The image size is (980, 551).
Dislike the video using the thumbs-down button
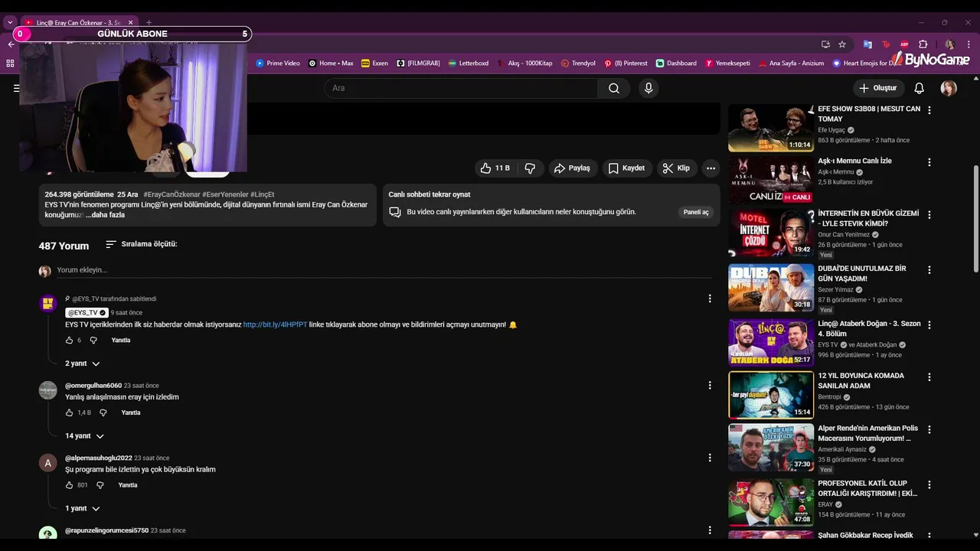pyautogui.click(x=530, y=168)
